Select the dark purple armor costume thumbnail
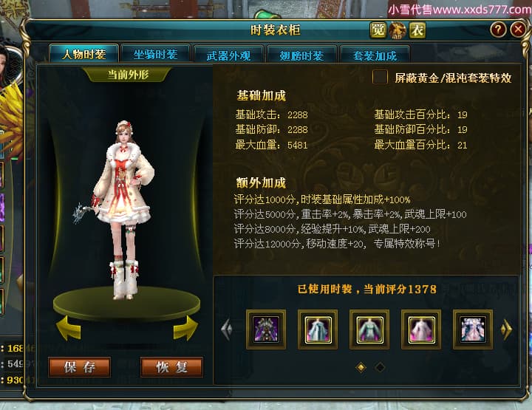The height and width of the screenshot is (410, 532). point(266,329)
